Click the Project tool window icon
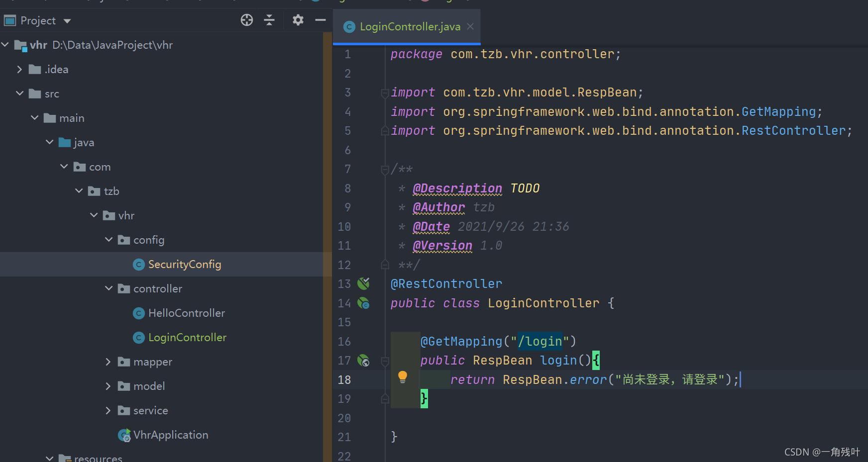This screenshot has height=462, width=868. coord(10,21)
